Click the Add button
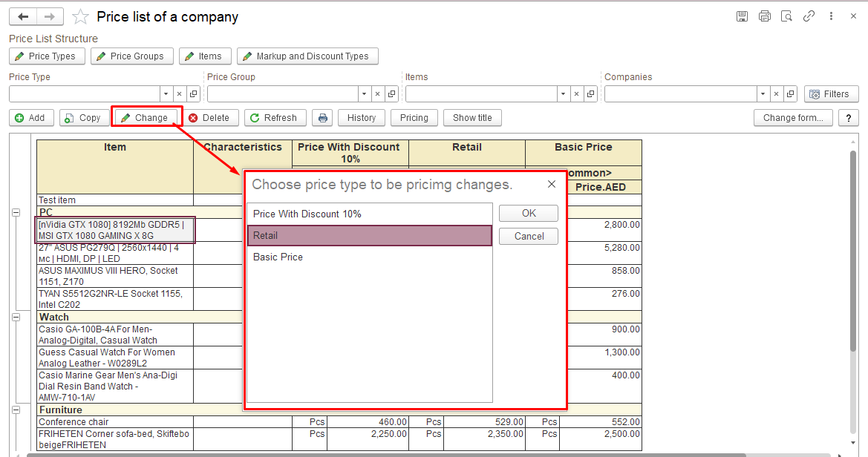This screenshot has width=868, height=457. 31,118
